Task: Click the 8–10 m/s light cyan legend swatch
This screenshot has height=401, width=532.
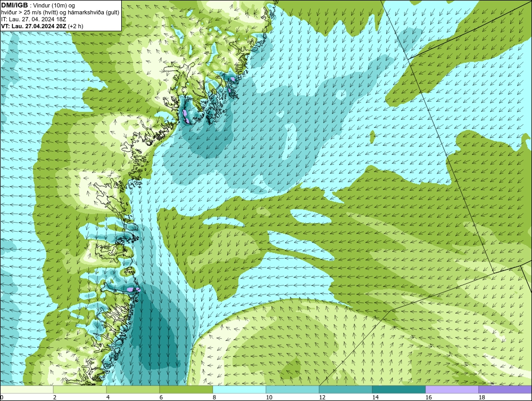Action: point(239,389)
